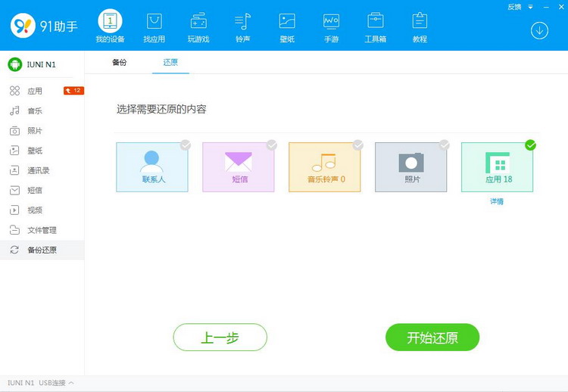Image resolution: width=568 pixels, height=392 pixels.
Task: Open 壁纸 (Wallpaper) icon in top toolbar
Action: (286, 26)
